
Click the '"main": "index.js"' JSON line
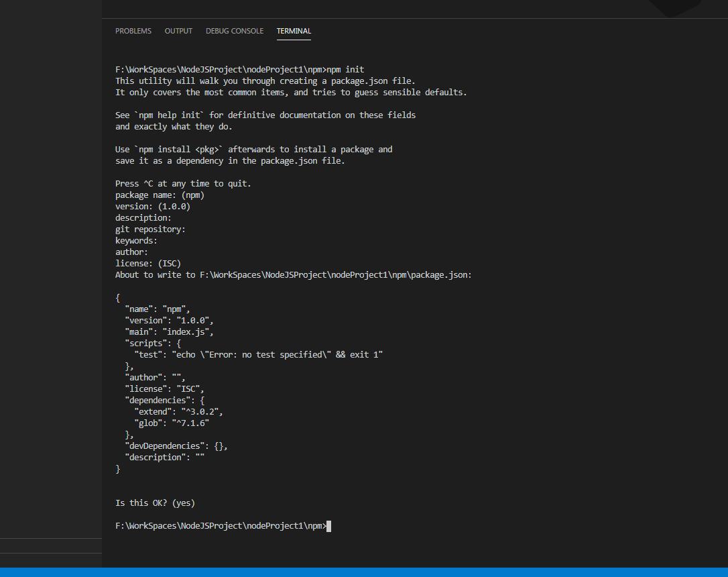click(x=169, y=331)
